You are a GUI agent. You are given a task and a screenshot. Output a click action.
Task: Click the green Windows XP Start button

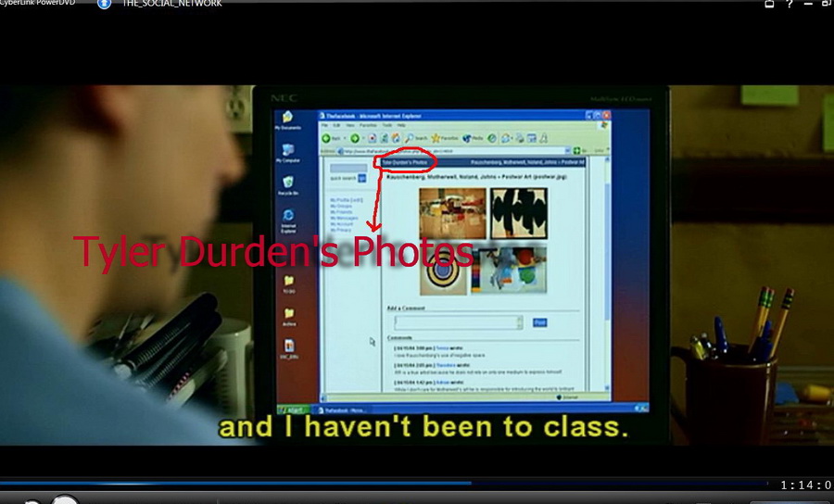tap(294, 409)
